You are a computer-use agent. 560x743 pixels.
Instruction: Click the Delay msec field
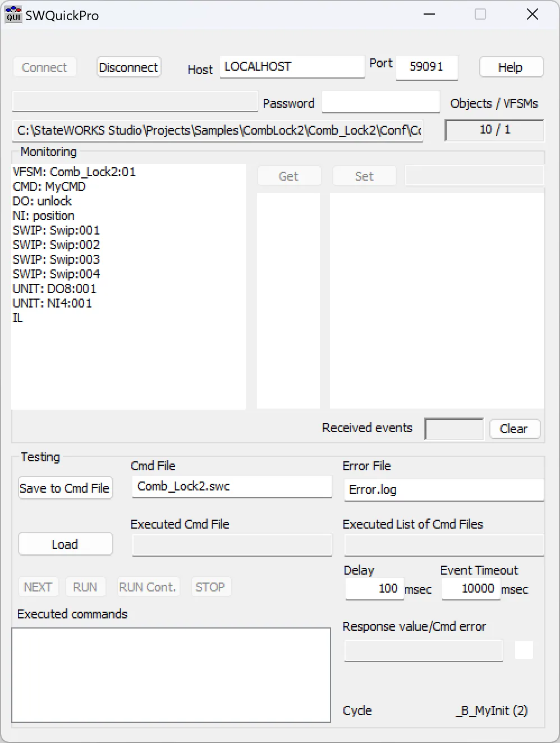[x=374, y=589]
